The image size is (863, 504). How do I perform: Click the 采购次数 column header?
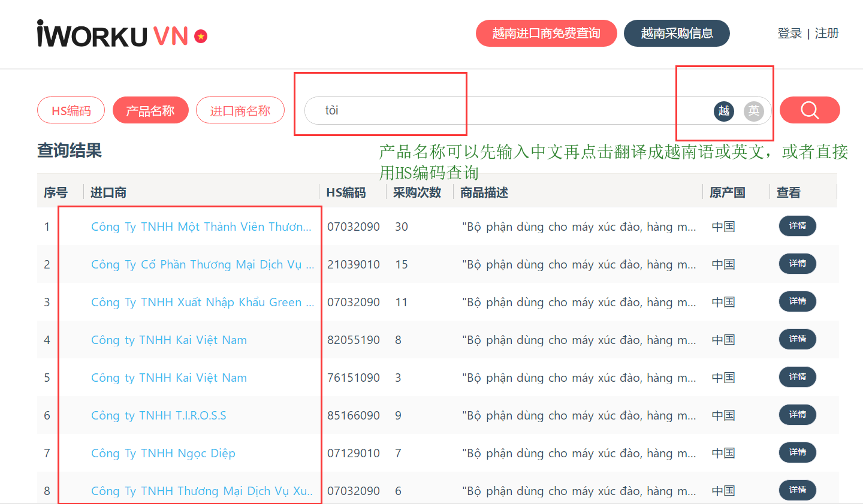point(417,192)
